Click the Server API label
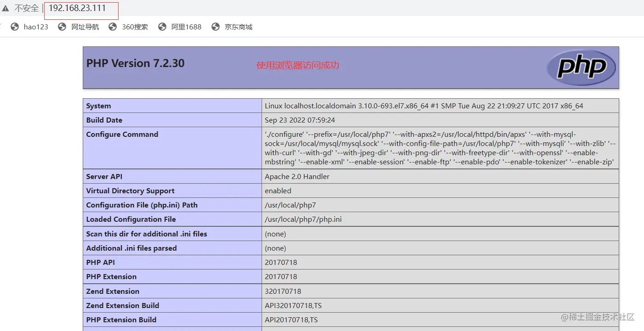 tap(104, 176)
